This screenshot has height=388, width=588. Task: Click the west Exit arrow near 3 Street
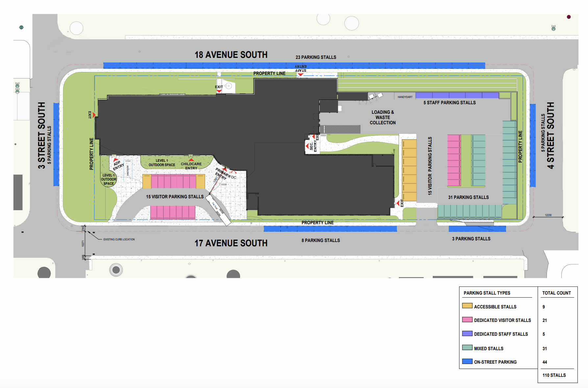[x=94, y=115]
